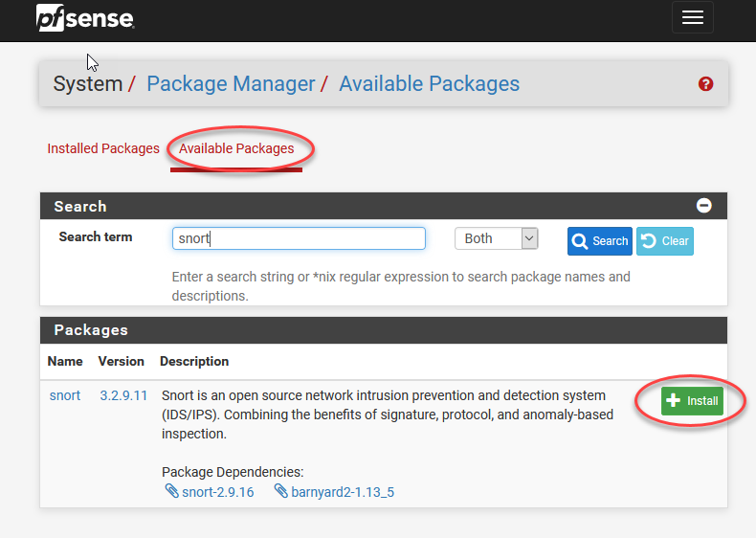Open the red help question mark icon

coord(705,84)
